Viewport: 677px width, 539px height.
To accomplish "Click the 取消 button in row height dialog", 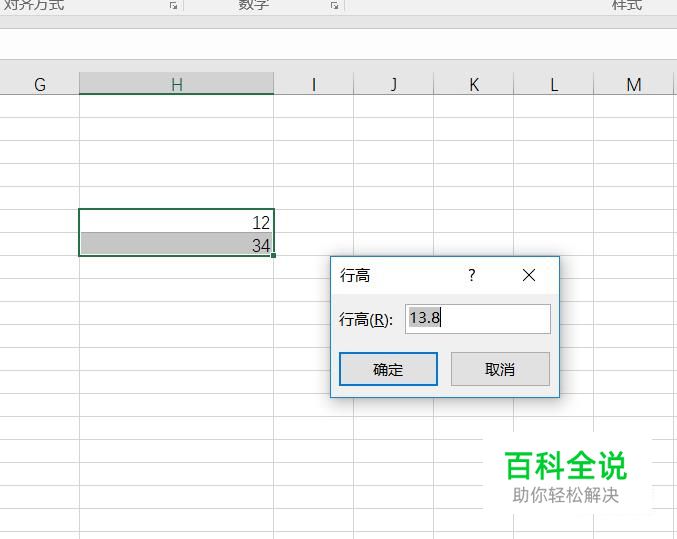I will coord(500,369).
